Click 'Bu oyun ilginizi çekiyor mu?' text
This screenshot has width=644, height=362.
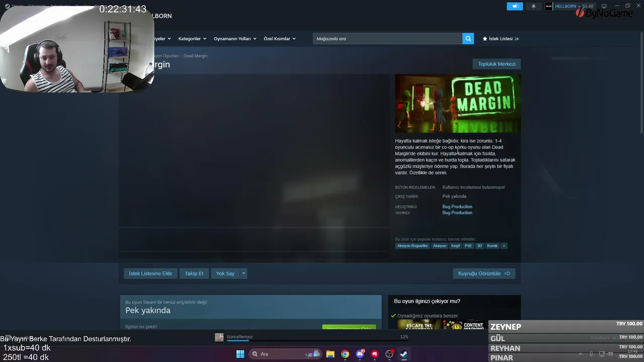click(x=427, y=301)
